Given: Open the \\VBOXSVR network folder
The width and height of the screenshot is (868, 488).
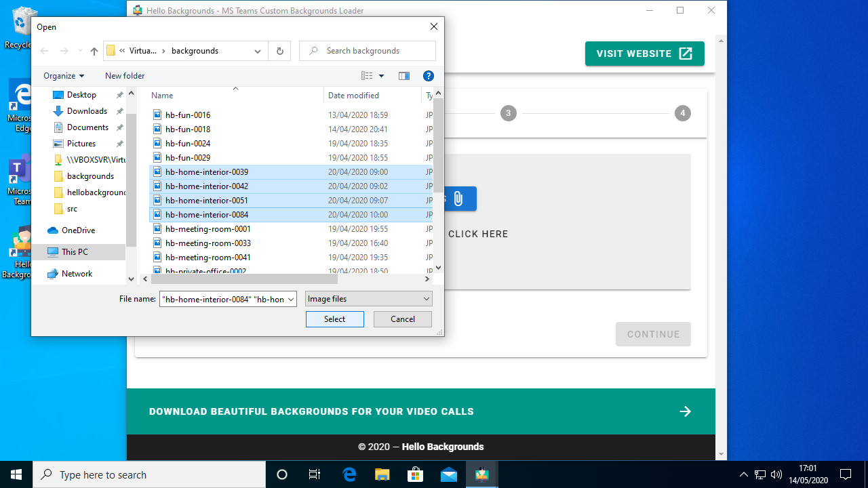Looking at the screenshot, I should 96,160.
